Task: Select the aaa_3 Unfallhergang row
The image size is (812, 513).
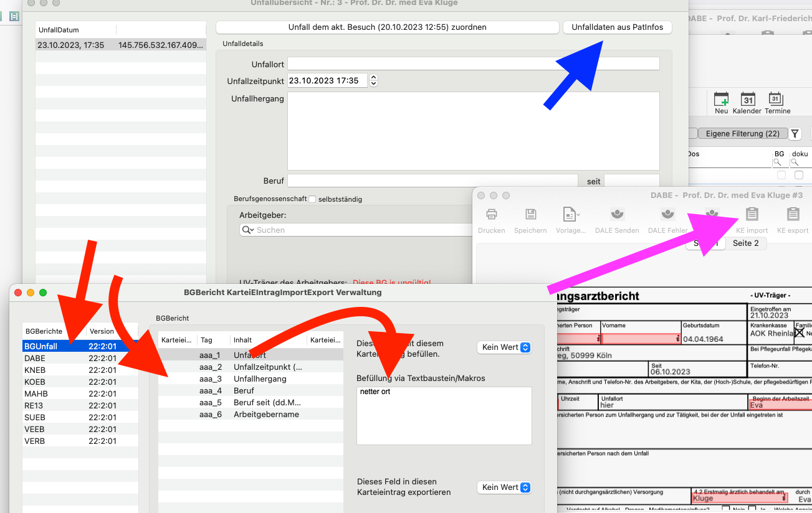Action: point(251,379)
